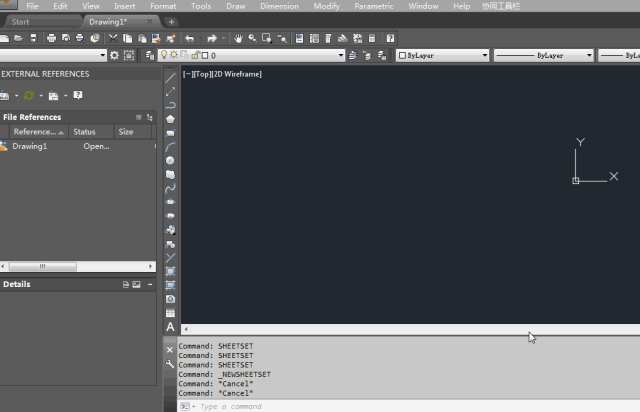This screenshot has height=412, width=640.
Task: Toggle File References list view
Action: 139,117
